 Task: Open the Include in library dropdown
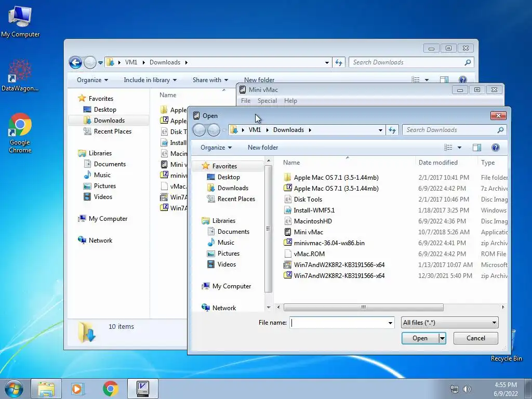150,80
